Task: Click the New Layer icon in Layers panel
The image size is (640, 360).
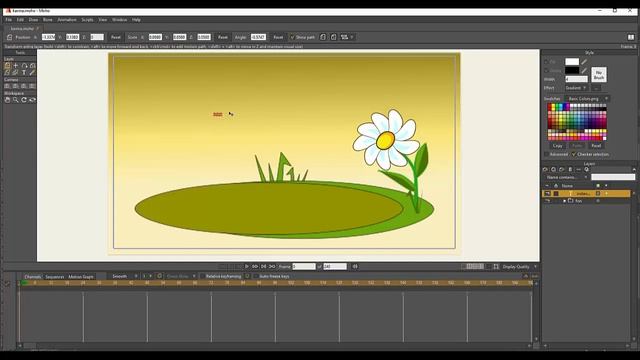Action: point(545,169)
